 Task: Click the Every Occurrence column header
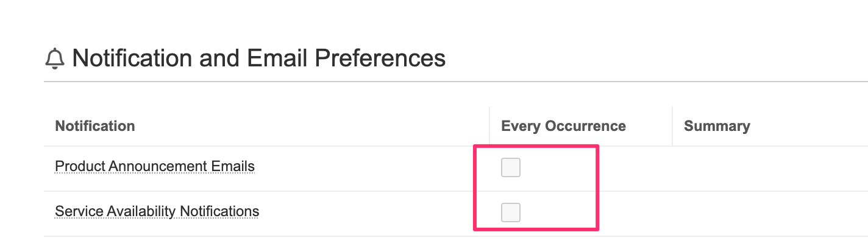coord(563,126)
